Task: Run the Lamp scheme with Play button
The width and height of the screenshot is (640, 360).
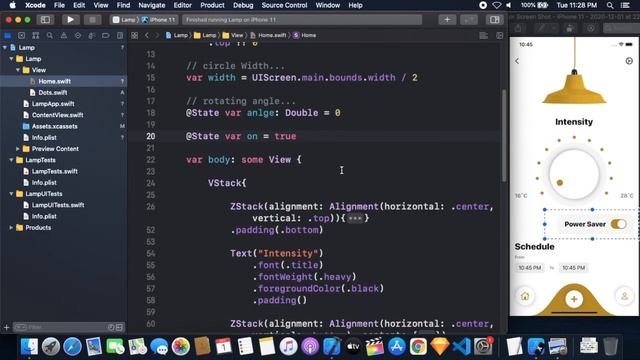Action: pos(70,20)
